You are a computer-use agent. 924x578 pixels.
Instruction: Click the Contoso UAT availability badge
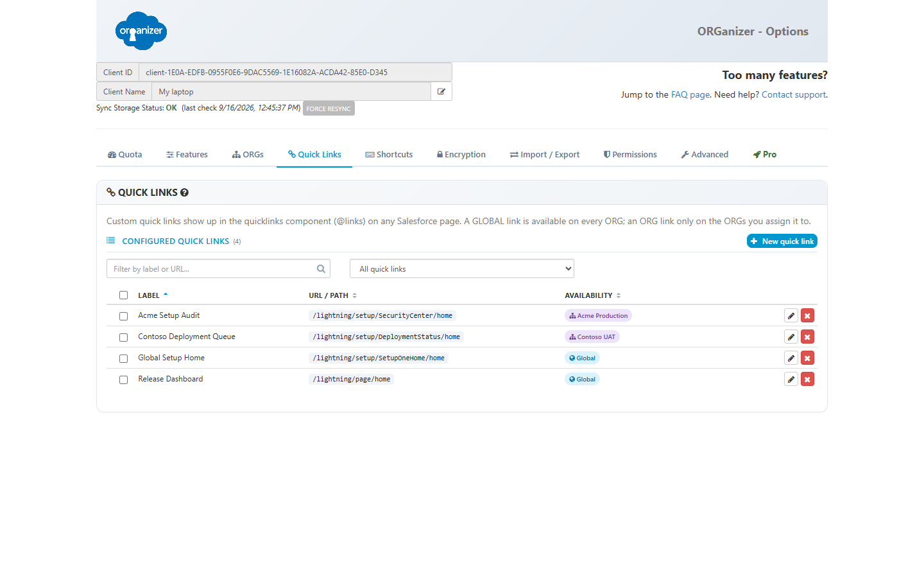(592, 337)
